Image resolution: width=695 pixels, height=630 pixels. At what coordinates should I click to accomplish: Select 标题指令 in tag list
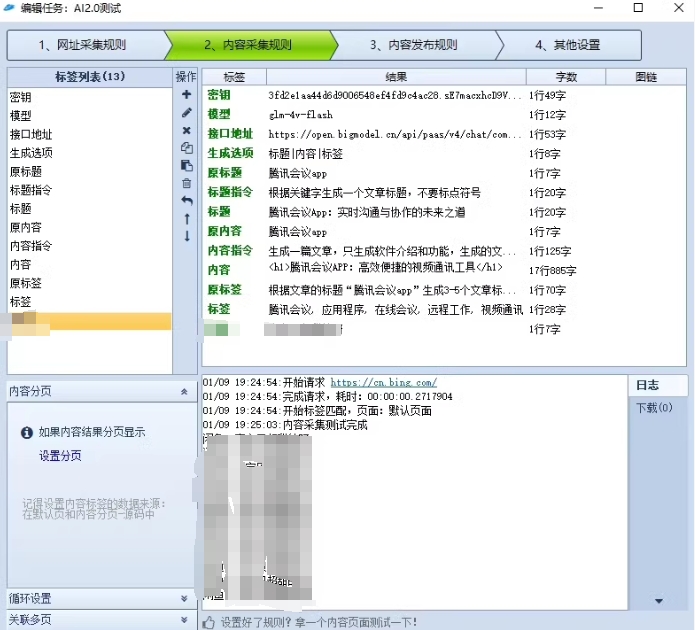pyautogui.click(x=90, y=190)
